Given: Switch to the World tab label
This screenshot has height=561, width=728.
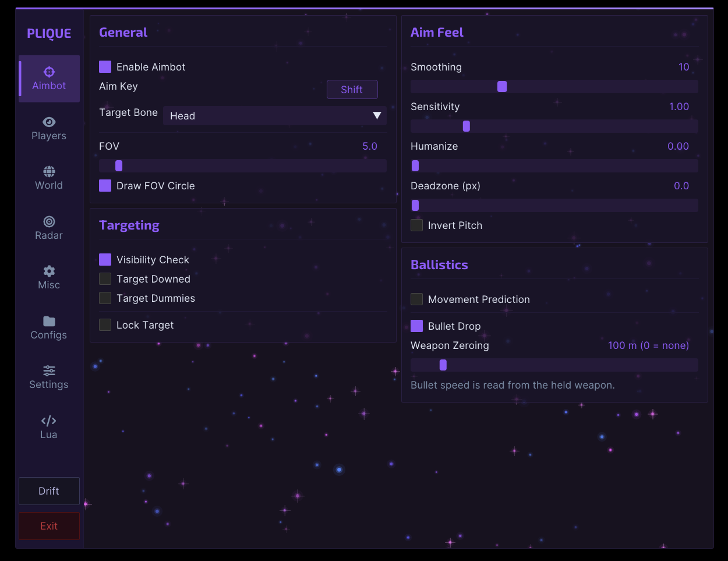Looking at the screenshot, I should pos(49,185).
